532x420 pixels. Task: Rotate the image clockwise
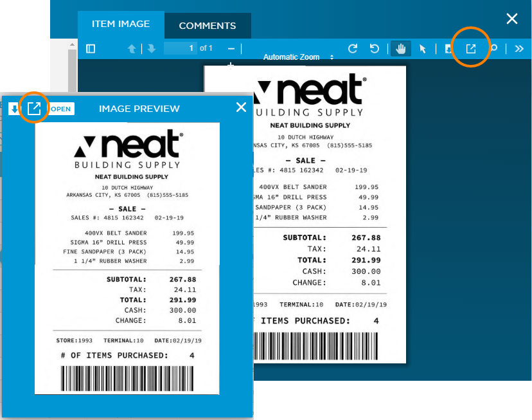click(x=353, y=49)
